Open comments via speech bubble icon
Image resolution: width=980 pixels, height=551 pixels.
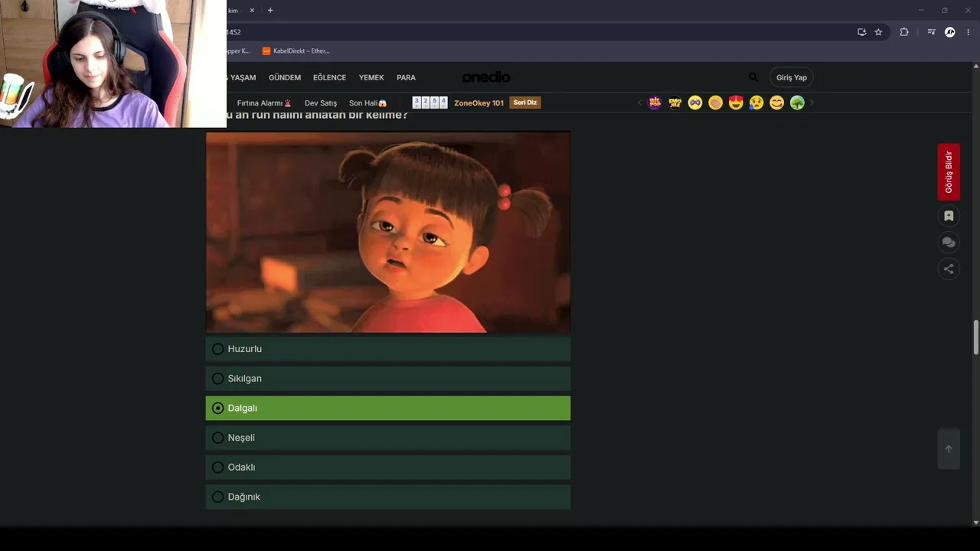pos(949,243)
